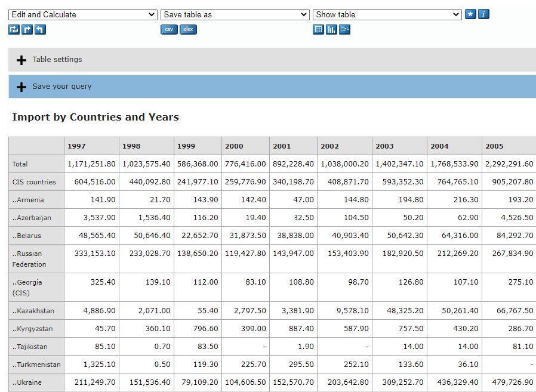This screenshot has width=536, height=392.
Task: Click Russian Federation 2005 value 267,834.90
Action: pyautogui.click(x=513, y=254)
